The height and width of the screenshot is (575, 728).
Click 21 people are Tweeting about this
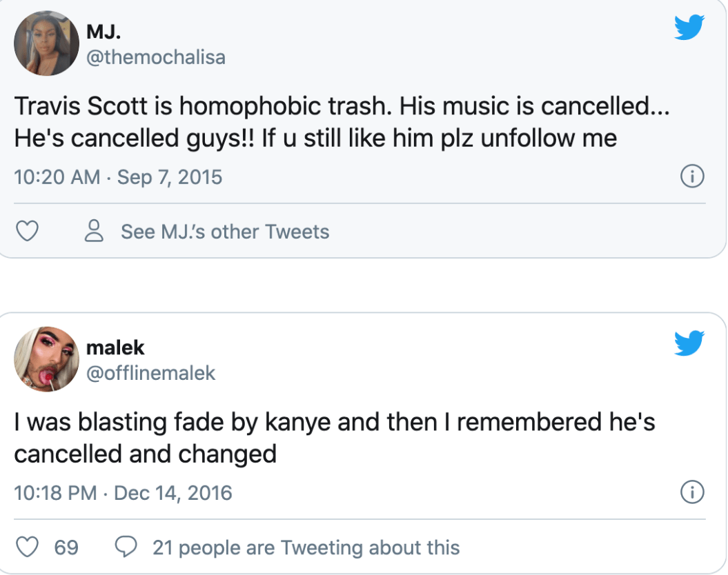pyautogui.click(x=306, y=548)
